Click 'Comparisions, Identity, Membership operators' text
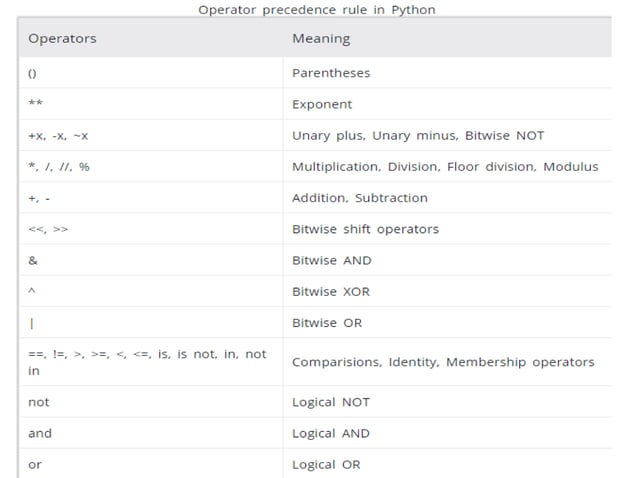The height and width of the screenshot is (478, 638). (443, 362)
